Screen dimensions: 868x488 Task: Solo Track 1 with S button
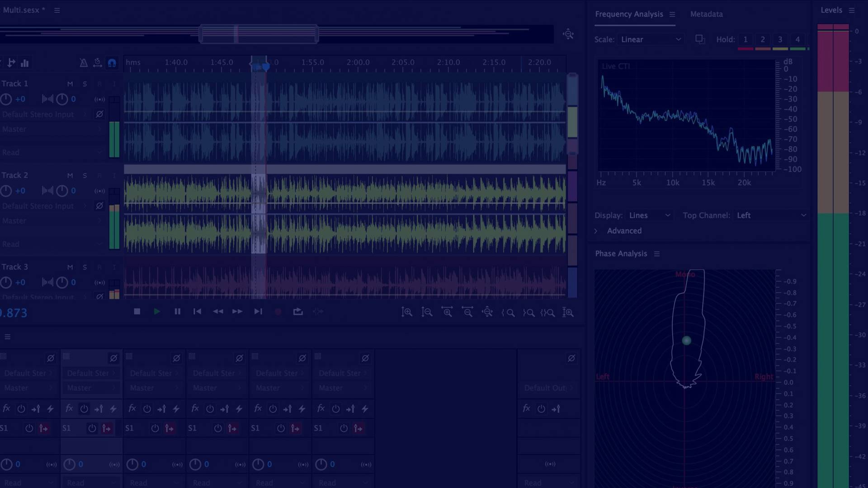point(85,84)
